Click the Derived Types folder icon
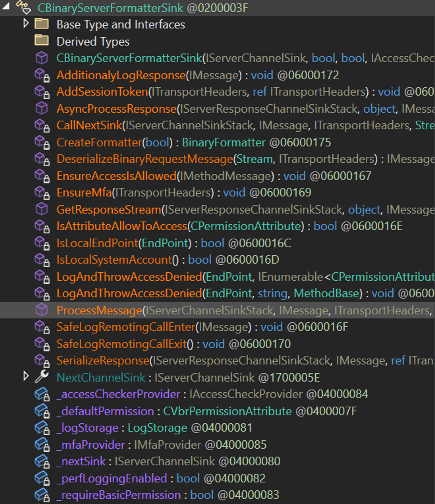Screen dimensions: 435x504 point(42,41)
